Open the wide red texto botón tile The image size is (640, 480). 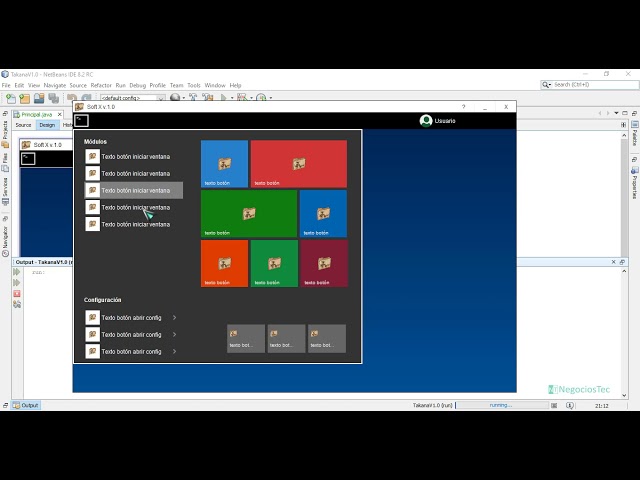tap(299, 164)
